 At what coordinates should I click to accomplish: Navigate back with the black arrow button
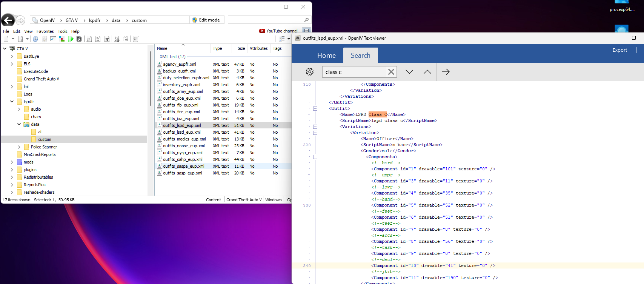pos(8,20)
